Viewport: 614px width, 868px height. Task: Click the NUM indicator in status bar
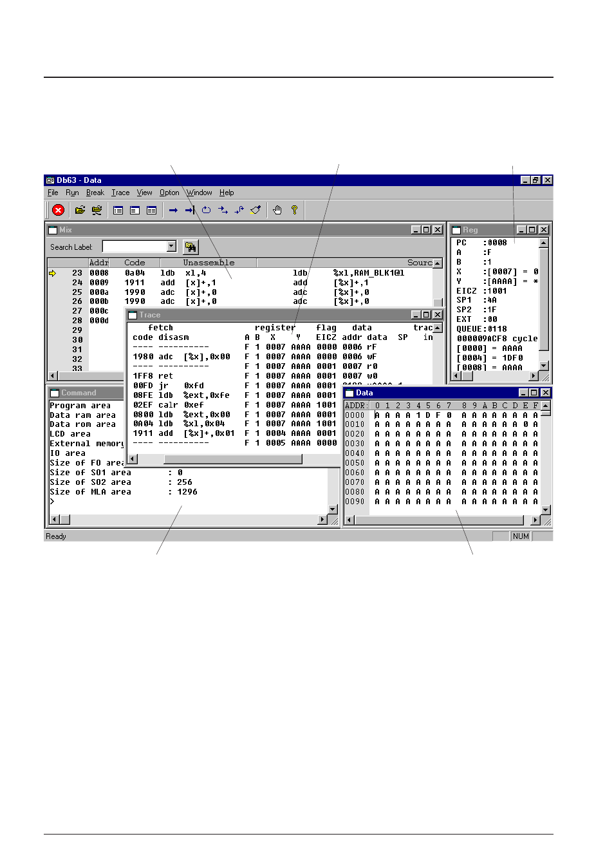tap(521, 536)
